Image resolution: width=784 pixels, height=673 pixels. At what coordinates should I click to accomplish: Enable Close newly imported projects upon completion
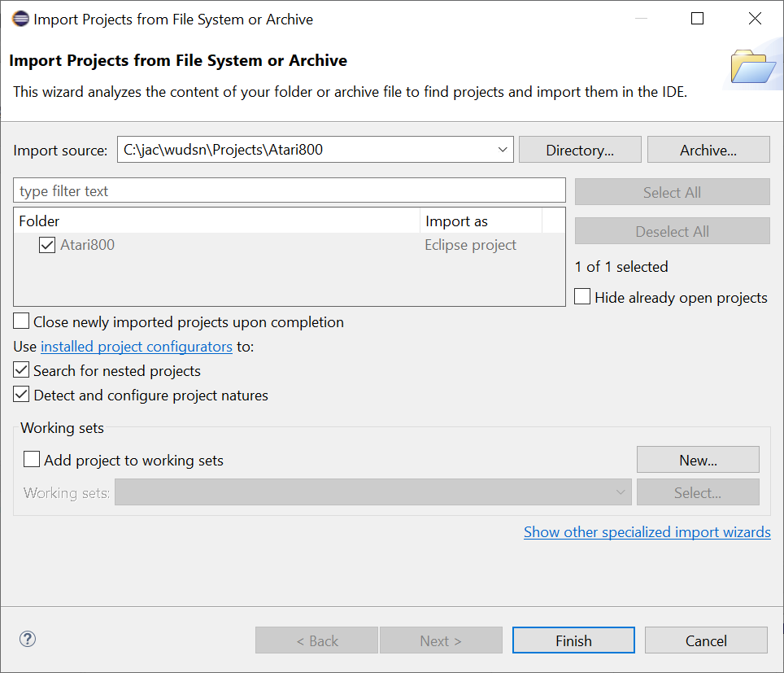21,321
